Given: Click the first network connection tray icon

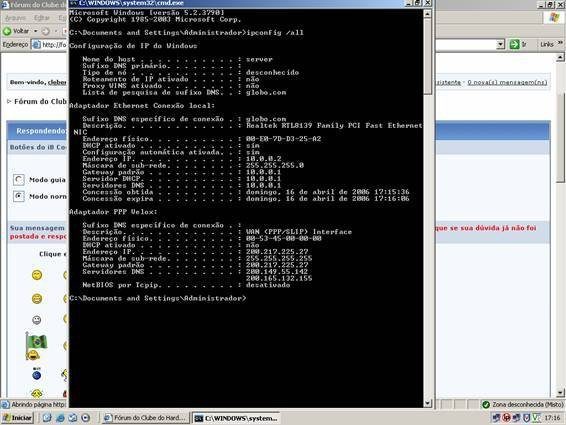Looking at the screenshot, I should tap(496, 418).
